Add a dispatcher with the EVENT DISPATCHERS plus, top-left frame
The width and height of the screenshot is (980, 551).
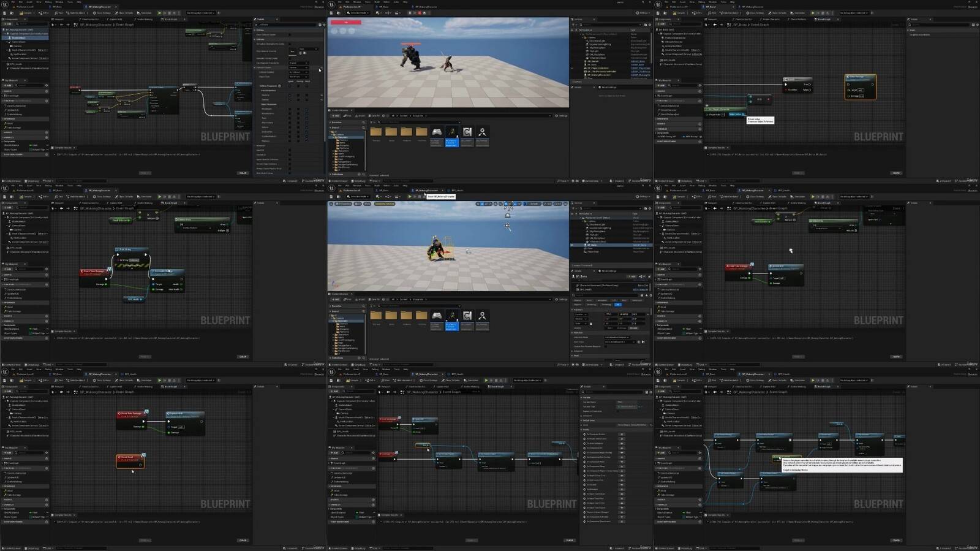pyautogui.click(x=47, y=154)
